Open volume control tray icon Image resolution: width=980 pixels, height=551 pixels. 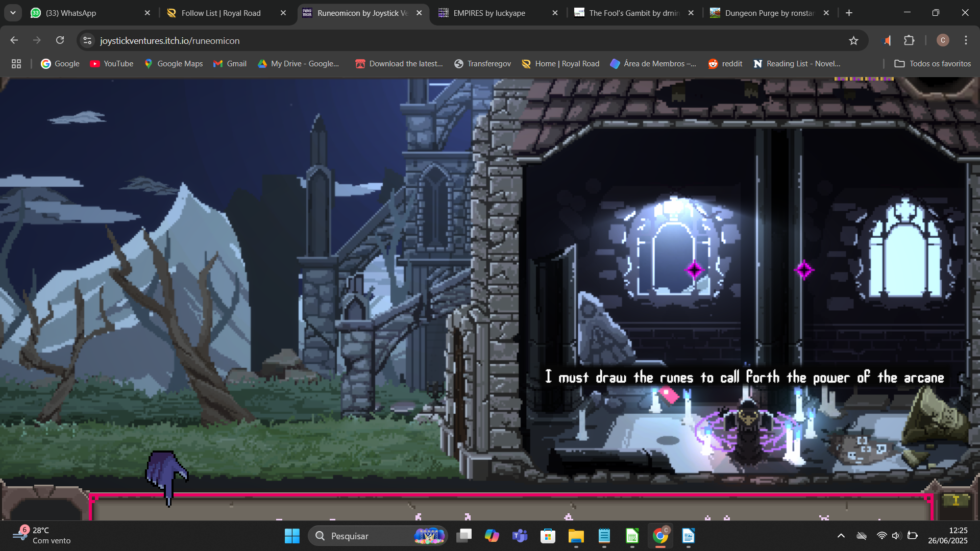click(x=896, y=536)
